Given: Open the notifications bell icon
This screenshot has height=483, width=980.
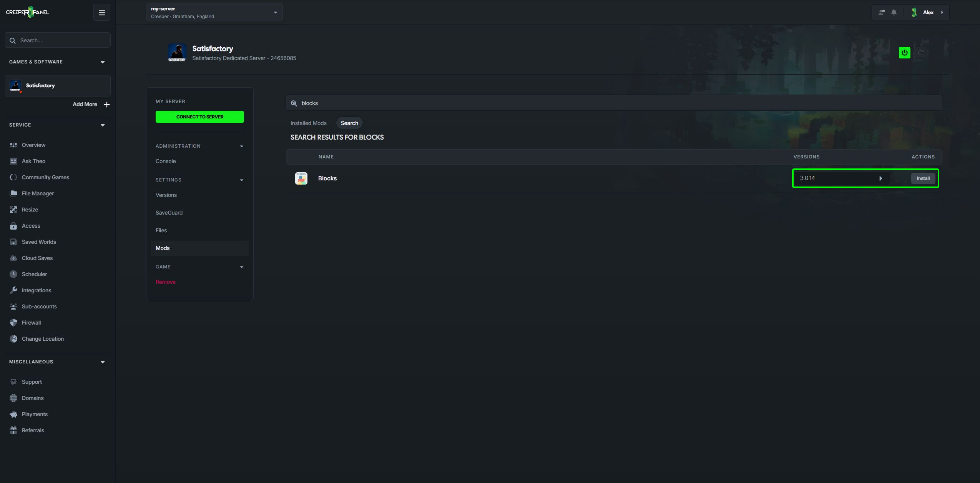Looking at the screenshot, I should click(894, 12).
